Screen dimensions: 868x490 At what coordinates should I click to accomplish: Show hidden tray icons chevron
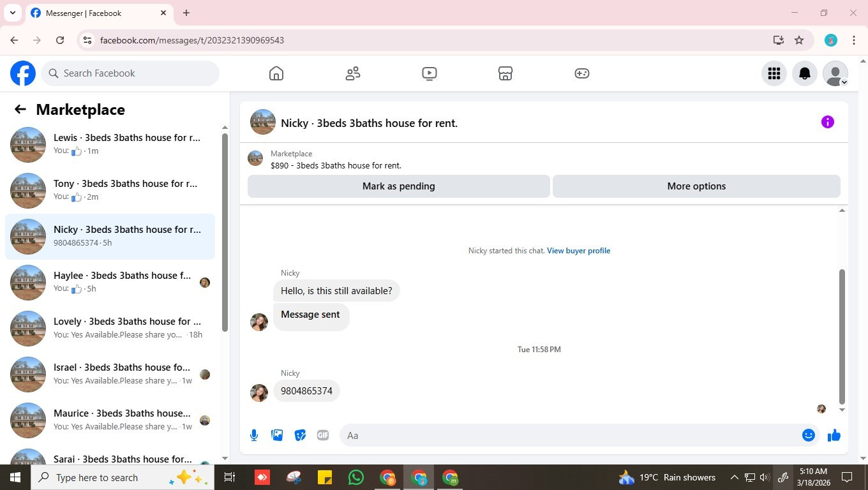click(734, 477)
